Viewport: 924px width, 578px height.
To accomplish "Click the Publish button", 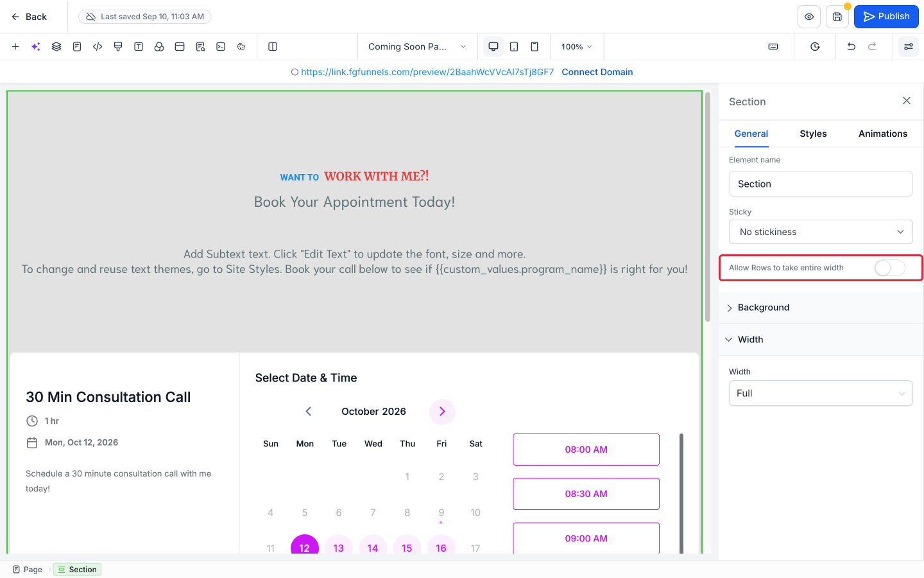I will (886, 17).
